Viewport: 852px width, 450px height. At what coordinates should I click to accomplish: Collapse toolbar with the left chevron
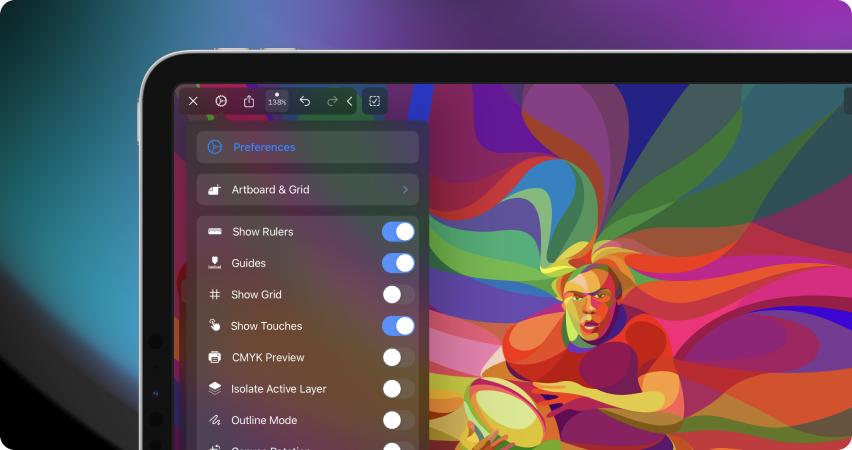349,101
